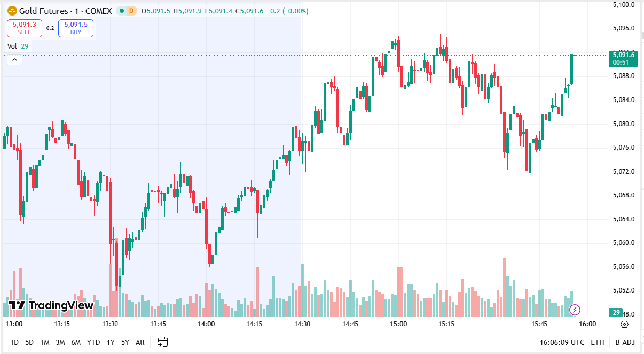Image resolution: width=644 pixels, height=354 pixels.
Task: Open chart settings hexagon gear icon
Action: (x=624, y=324)
